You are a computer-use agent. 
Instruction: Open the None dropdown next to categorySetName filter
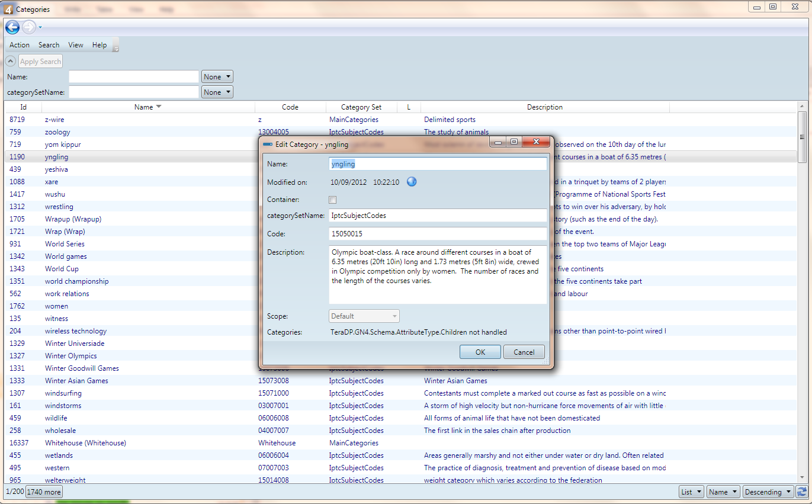[x=217, y=92]
